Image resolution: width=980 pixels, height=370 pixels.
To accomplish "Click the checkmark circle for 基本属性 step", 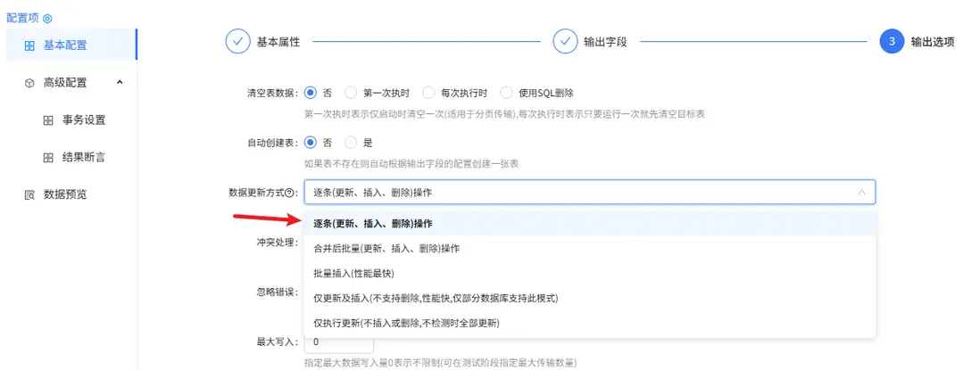I will pos(237,42).
